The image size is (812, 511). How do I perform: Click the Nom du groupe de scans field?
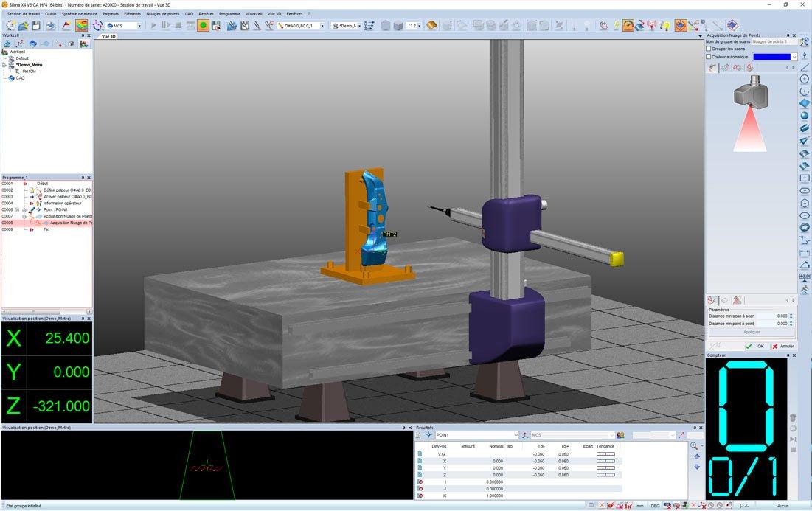774,41
